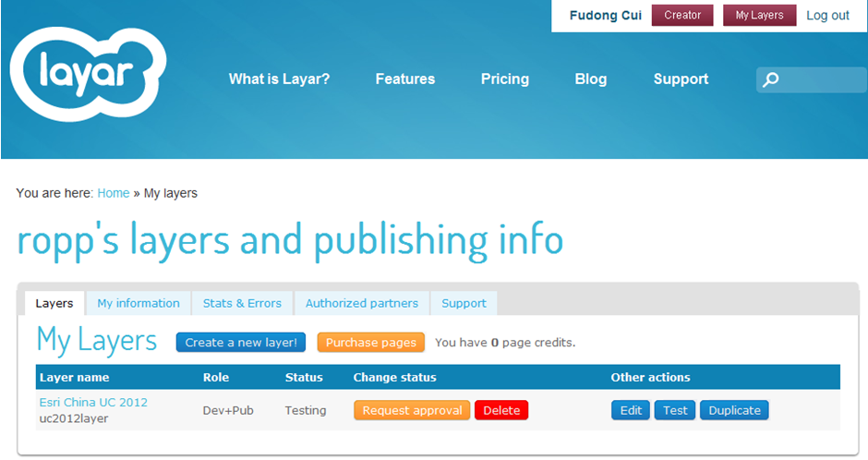Click the Layer name column header
Image resolution: width=868 pixels, height=460 pixels.
[x=74, y=378]
